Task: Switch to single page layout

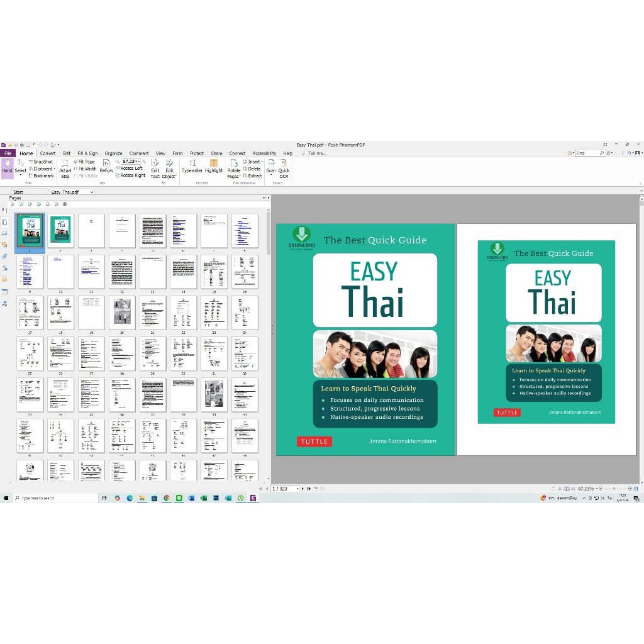Action: (x=553, y=489)
